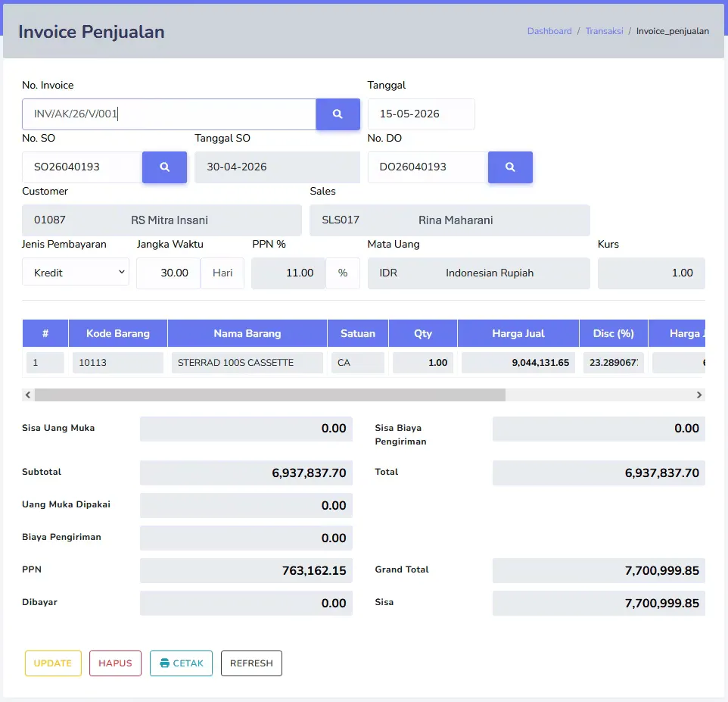Click the UPDATE button

click(x=53, y=663)
